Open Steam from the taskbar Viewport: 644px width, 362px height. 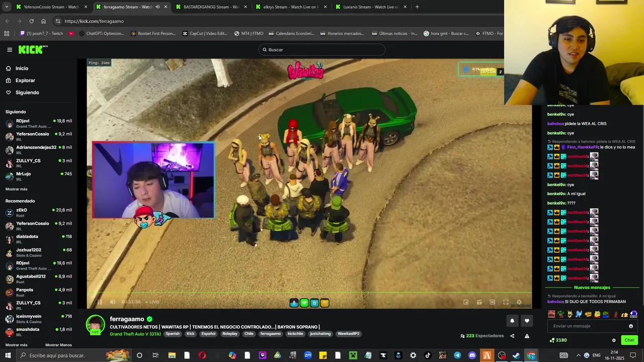(x=516, y=355)
